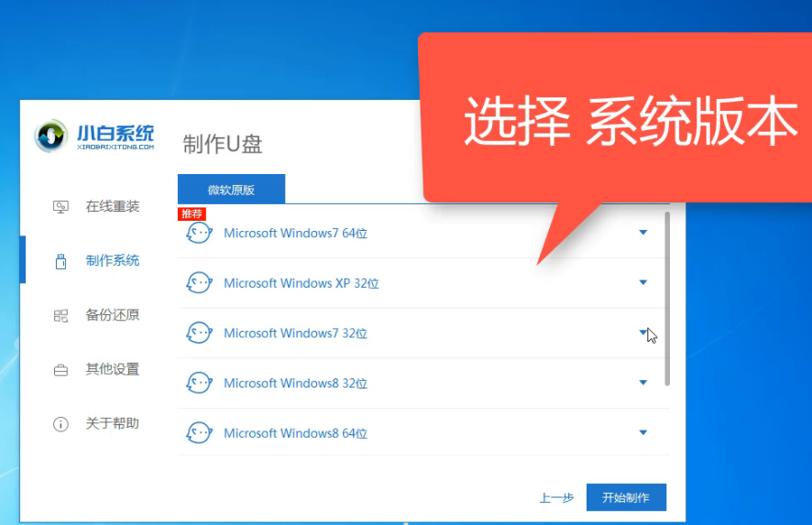Click the 关于帮助 info icon

(x=60, y=424)
